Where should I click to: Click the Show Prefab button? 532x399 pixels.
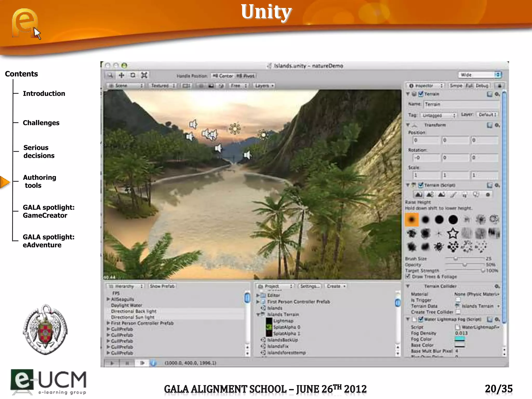tap(162, 286)
